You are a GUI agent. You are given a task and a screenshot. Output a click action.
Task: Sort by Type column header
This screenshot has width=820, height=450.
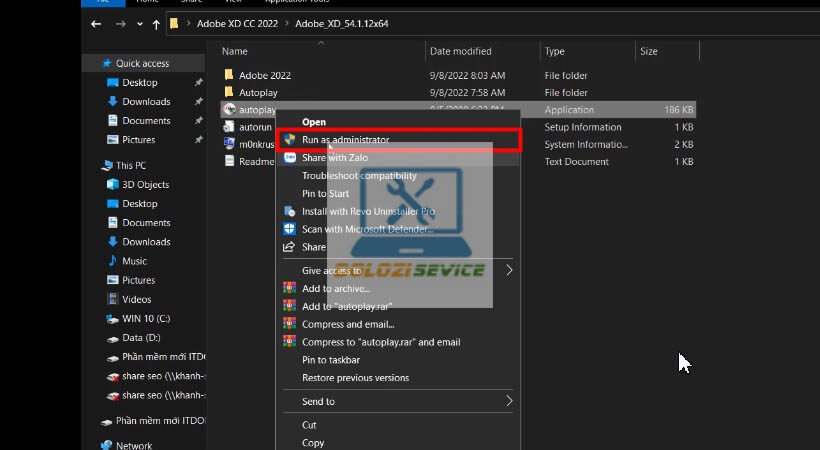pyautogui.click(x=554, y=51)
